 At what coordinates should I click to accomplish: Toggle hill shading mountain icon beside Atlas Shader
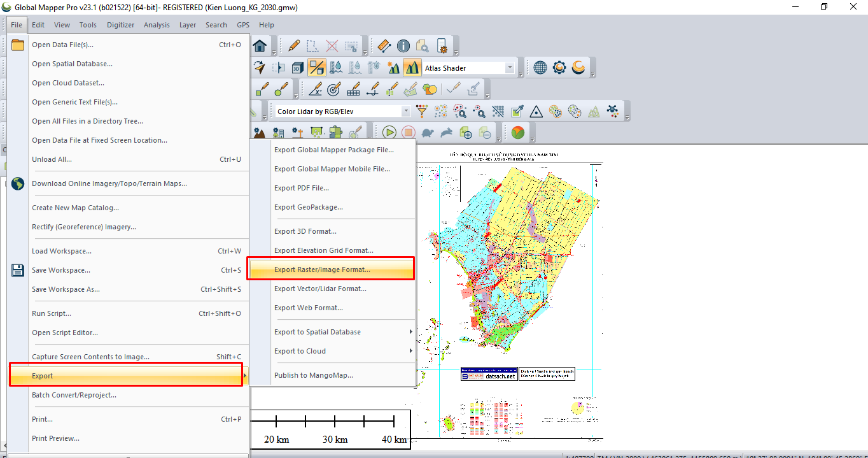point(412,68)
